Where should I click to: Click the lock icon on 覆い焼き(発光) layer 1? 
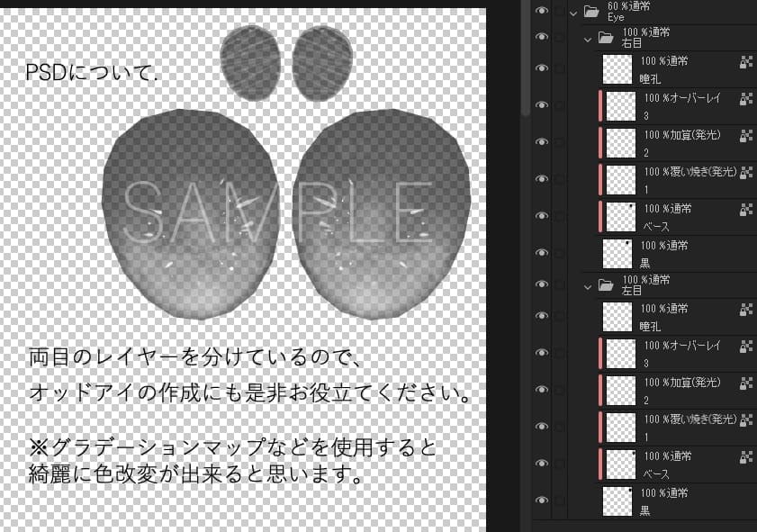point(747,174)
